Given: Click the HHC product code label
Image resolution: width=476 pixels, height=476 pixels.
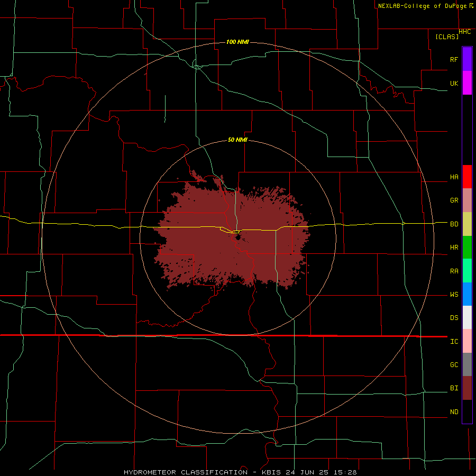Looking at the screenshot, I should pyautogui.click(x=464, y=32).
